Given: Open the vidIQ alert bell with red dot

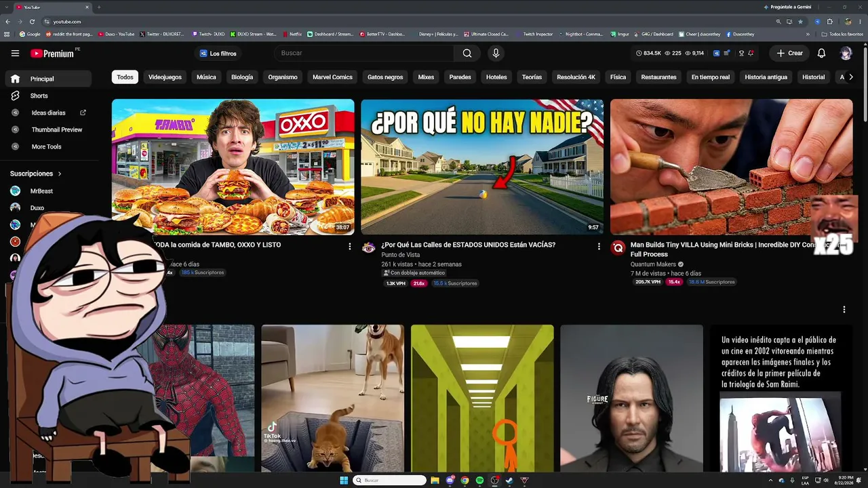Looking at the screenshot, I should 751,53.
